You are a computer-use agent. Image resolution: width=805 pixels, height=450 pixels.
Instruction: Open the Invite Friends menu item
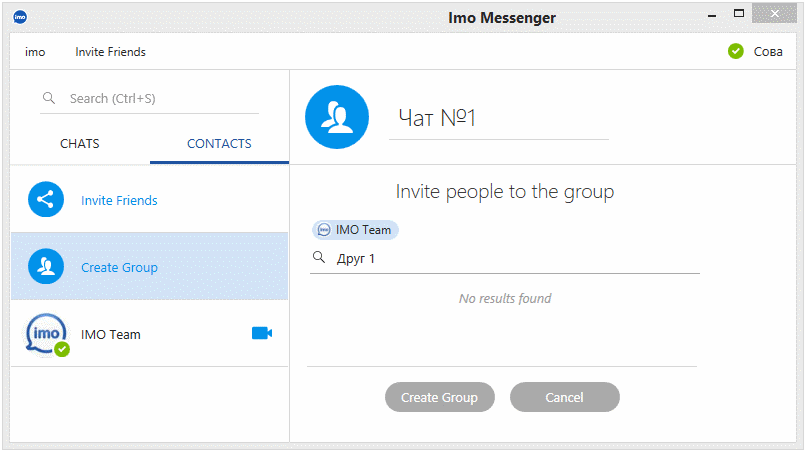pos(110,52)
